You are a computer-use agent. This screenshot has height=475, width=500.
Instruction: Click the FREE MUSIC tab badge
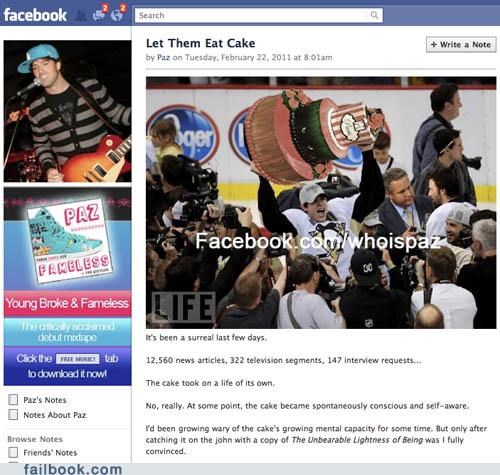tap(78, 359)
